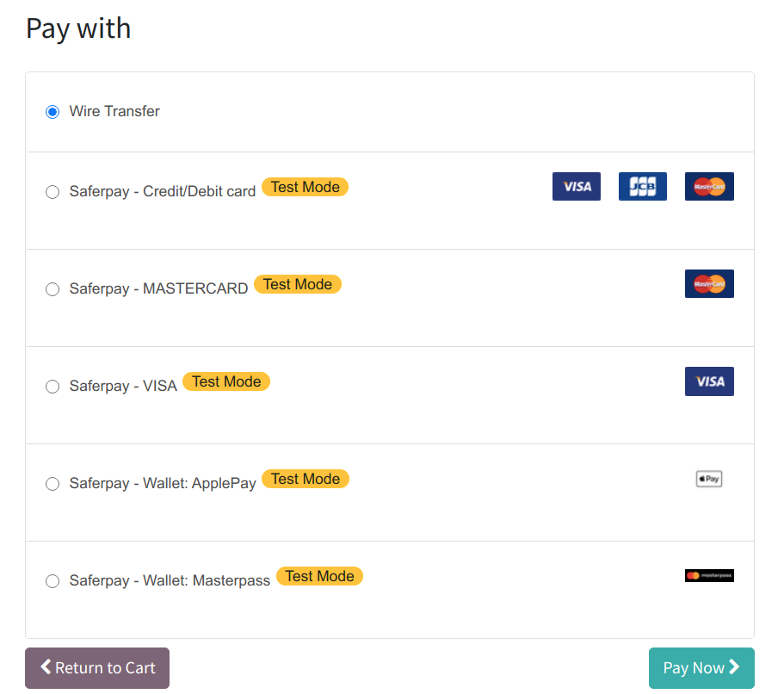Select Saferpay Wallet Masterpass radio button
The image size is (784, 694).
coord(52,581)
